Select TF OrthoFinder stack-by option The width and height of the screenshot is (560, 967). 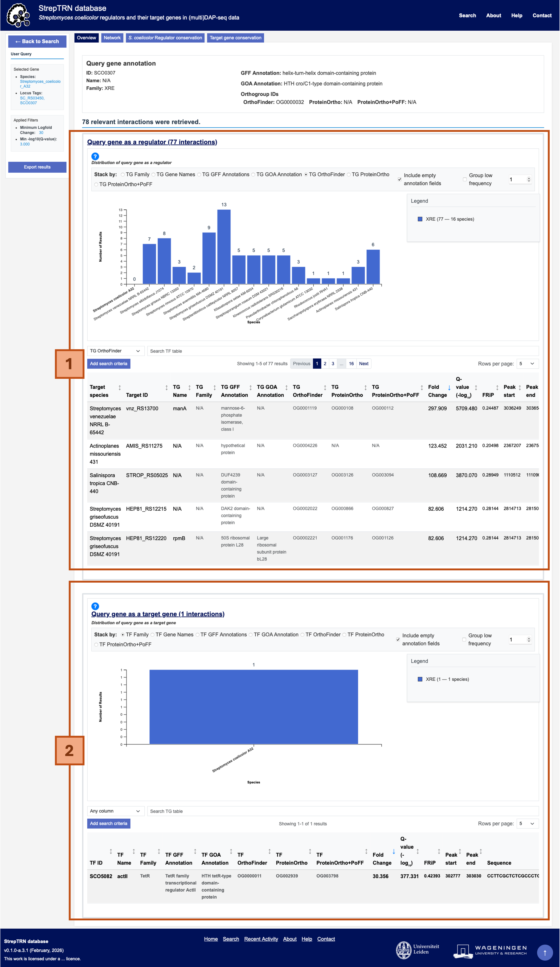[302, 635]
